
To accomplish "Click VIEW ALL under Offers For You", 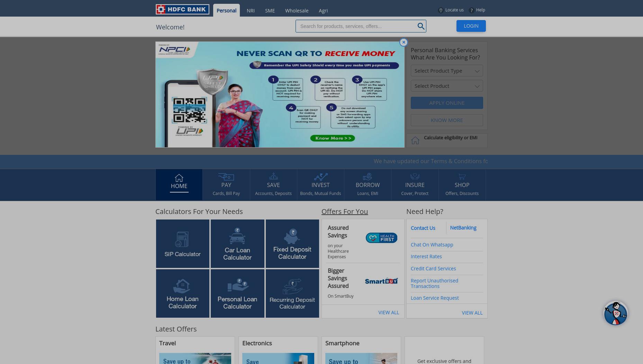I will click(x=389, y=312).
